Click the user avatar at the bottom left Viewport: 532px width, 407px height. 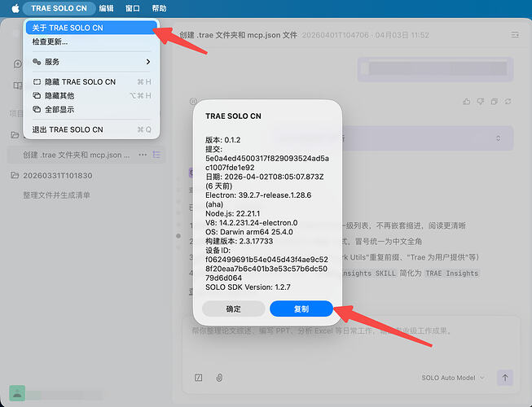pyautogui.click(x=17, y=393)
